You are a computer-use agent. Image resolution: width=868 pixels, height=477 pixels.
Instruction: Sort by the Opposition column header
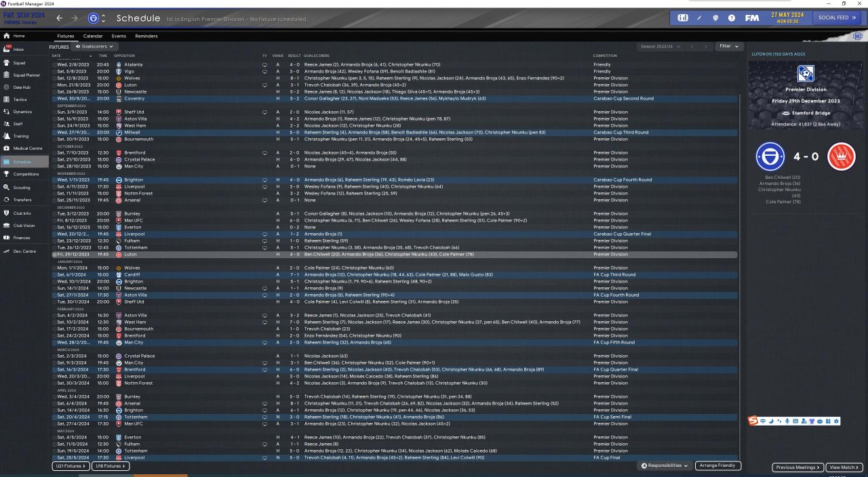point(125,55)
